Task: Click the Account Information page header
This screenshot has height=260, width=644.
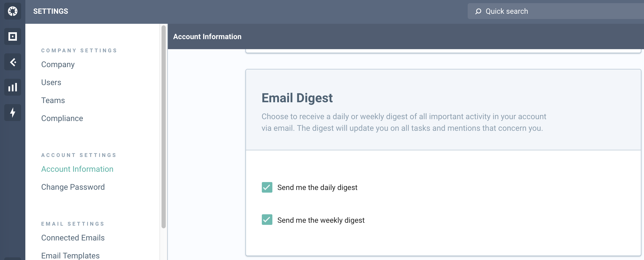Action: pyautogui.click(x=207, y=36)
